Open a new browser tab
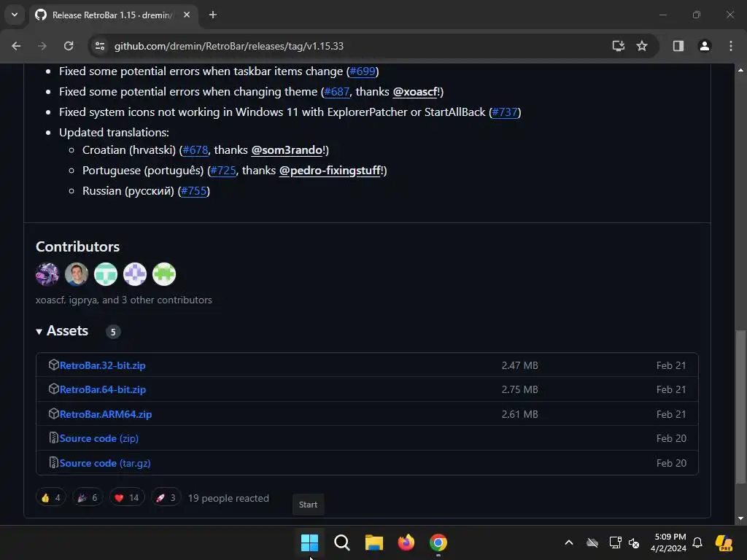 [213, 15]
